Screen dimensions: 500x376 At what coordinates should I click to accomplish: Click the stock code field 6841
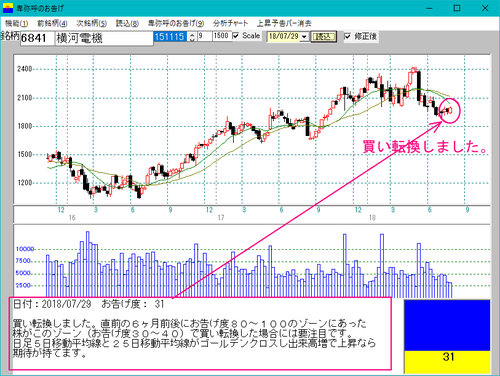click(37, 38)
